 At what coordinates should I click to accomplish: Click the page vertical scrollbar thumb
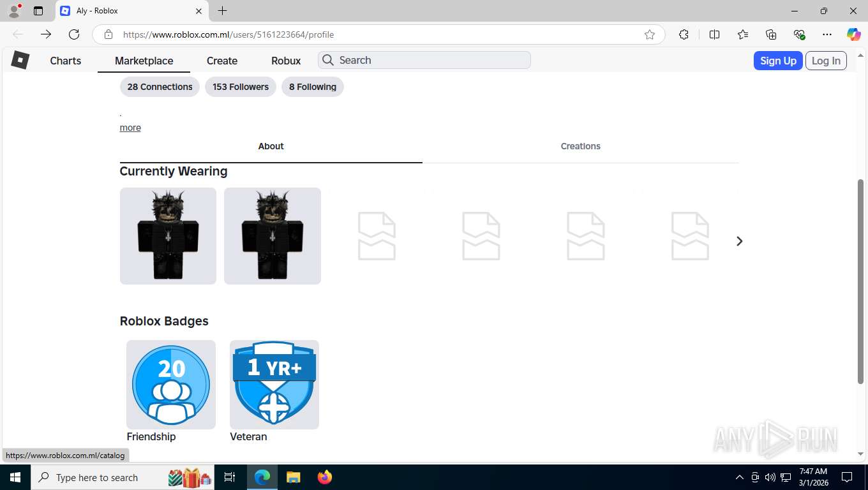[860, 281]
